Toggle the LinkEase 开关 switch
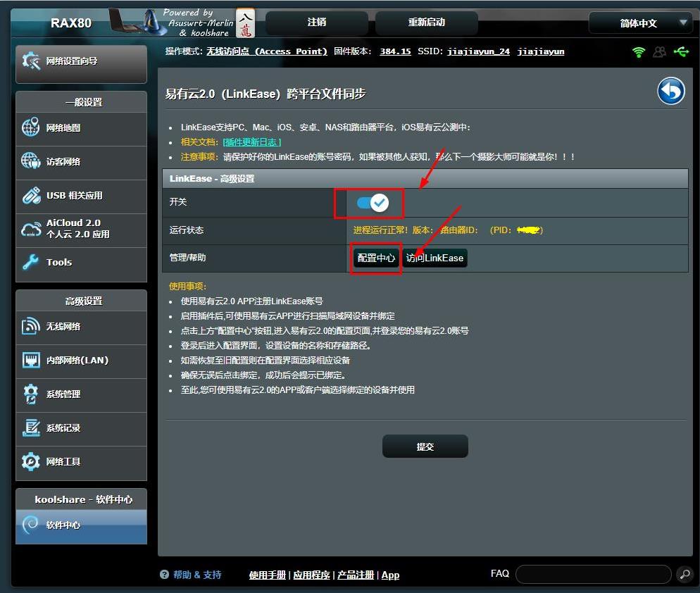 click(x=373, y=203)
